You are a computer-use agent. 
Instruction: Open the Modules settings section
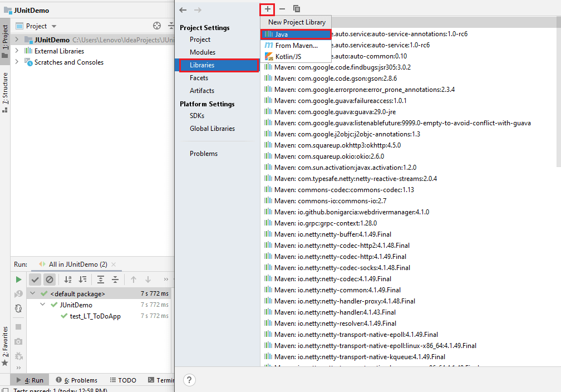202,52
